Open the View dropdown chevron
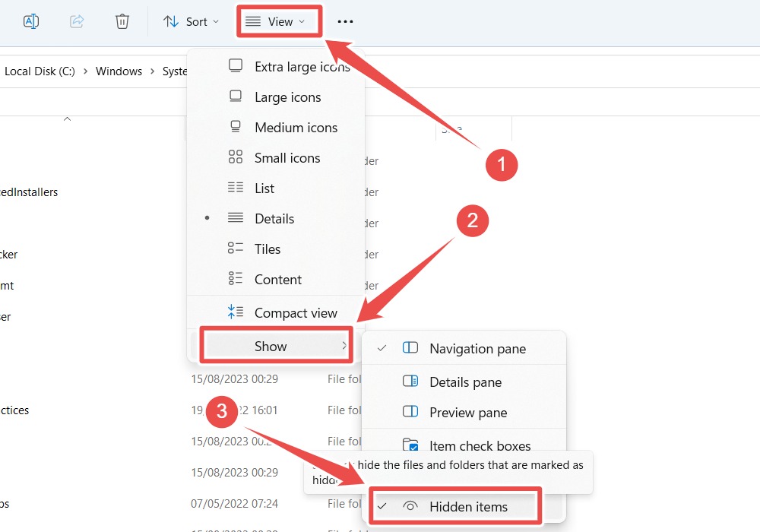The height and width of the screenshot is (532, 760). [x=302, y=21]
